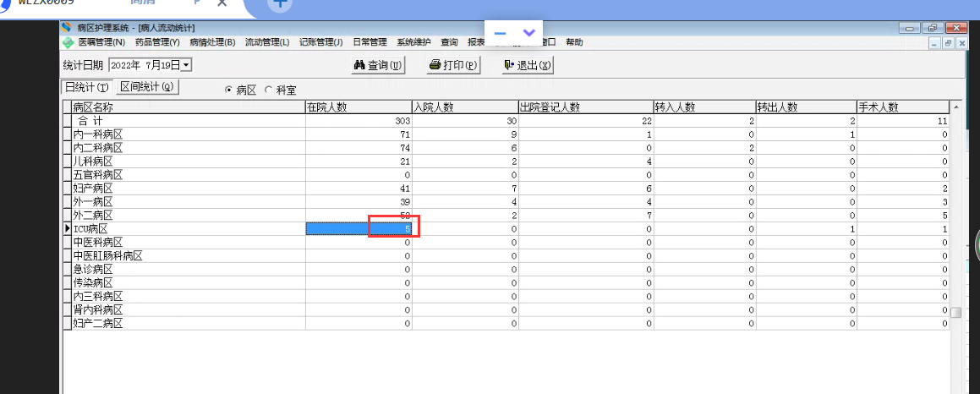Open the 记账管理(J) menu
This screenshot has width=980, height=394.
click(x=320, y=42)
